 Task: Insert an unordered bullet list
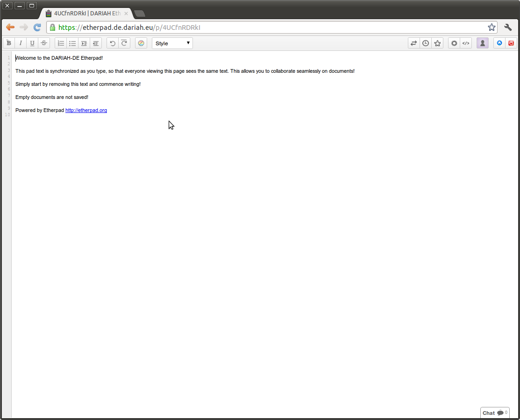(x=72, y=43)
